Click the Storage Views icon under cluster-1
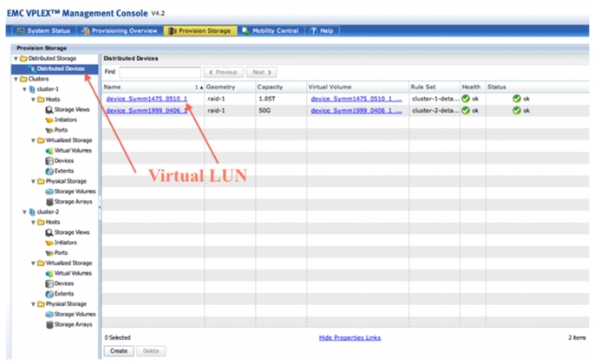 click(49, 109)
